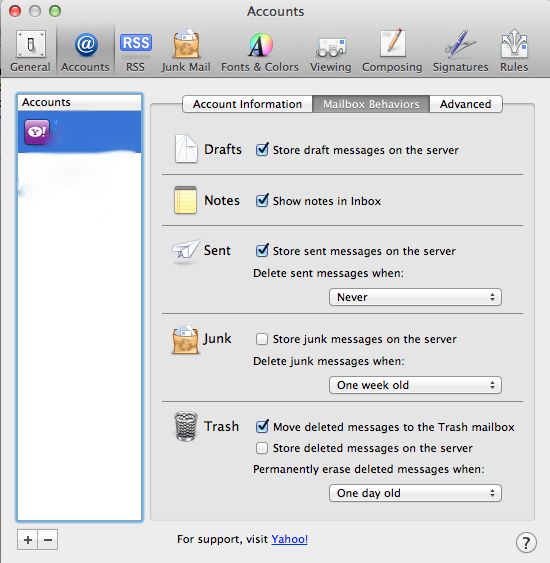The image size is (550, 563).
Task: Toggle Show notes in Inbox
Action: tap(262, 200)
